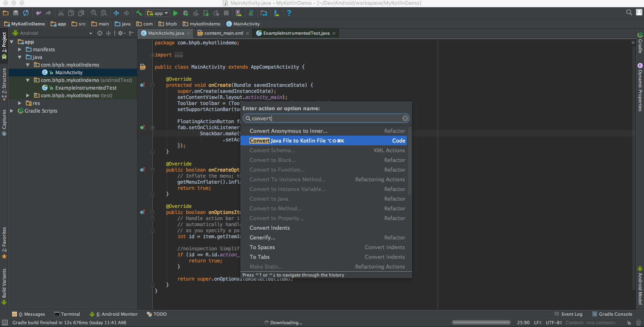The height and width of the screenshot is (327, 644).
Task: Select Convert Indents action
Action: click(x=324, y=228)
